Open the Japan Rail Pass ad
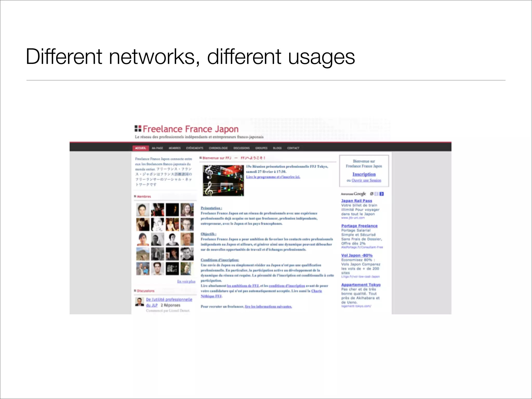This screenshot has height=399, width=532. 356,201
